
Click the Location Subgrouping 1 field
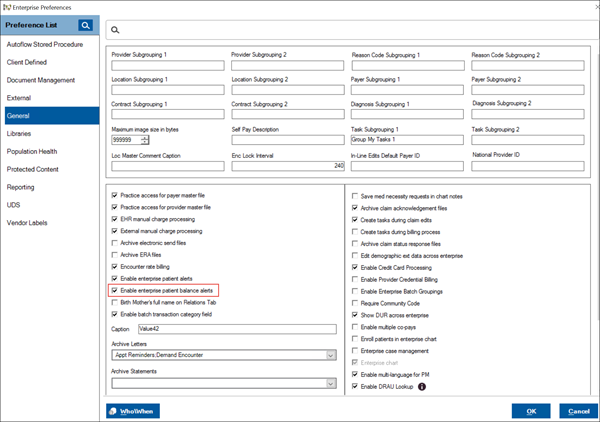click(168, 90)
